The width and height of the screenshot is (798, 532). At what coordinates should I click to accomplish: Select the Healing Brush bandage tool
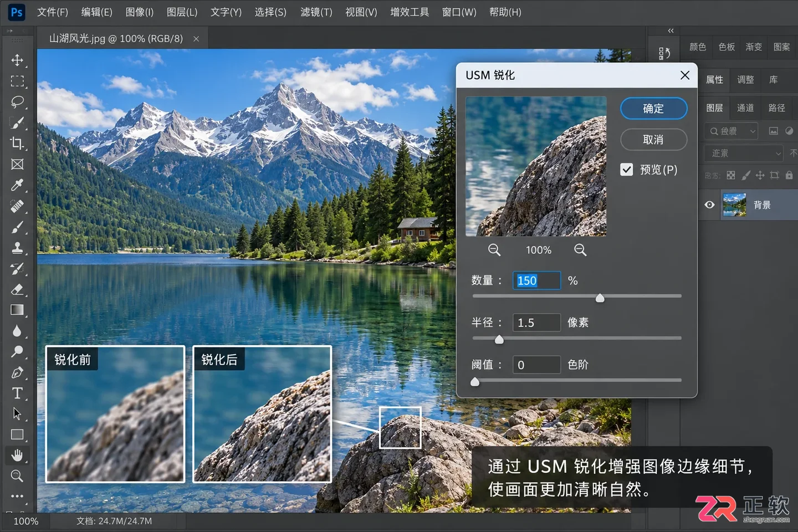tap(17, 206)
